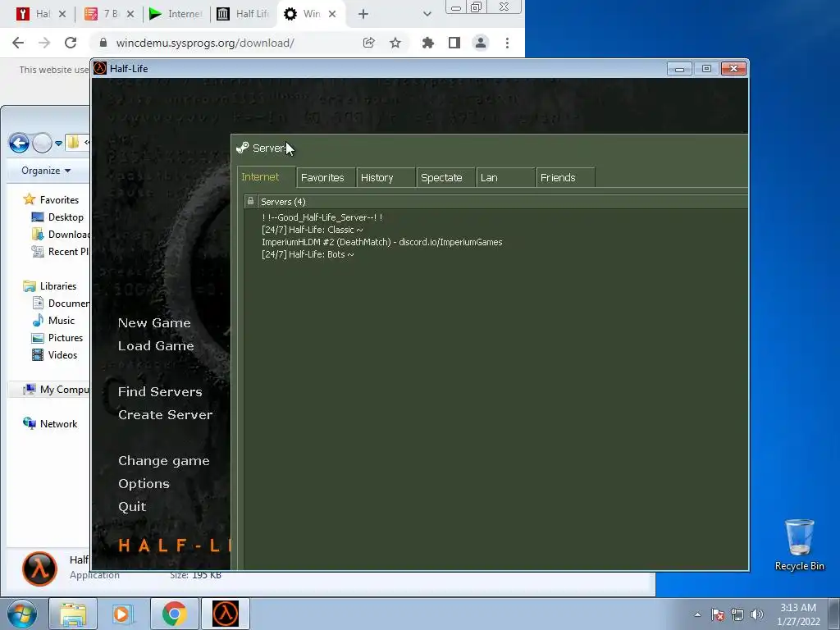Switch to the Friends tab
Screen dimensions: 840x630
point(566,178)
